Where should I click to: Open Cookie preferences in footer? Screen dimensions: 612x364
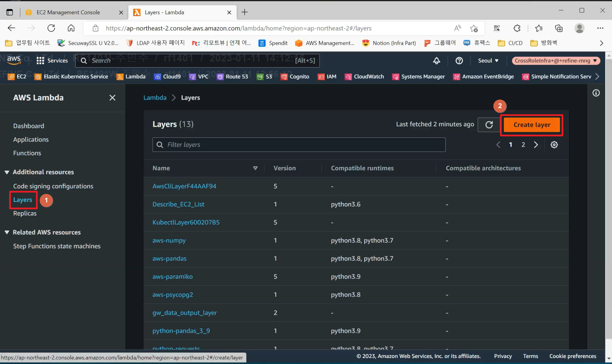572,356
